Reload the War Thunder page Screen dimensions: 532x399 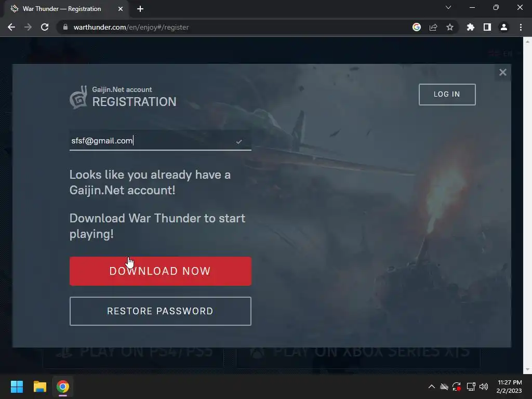click(x=45, y=27)
